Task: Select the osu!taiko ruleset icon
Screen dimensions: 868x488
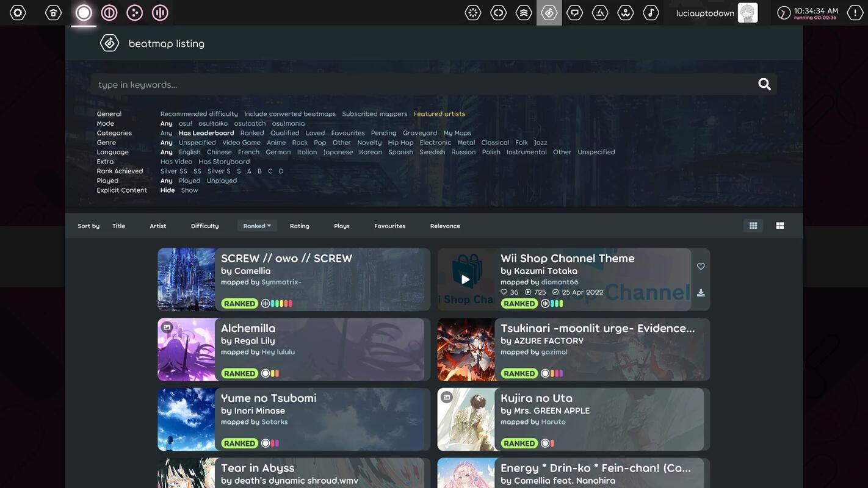Action: click(x=109, y=13)
